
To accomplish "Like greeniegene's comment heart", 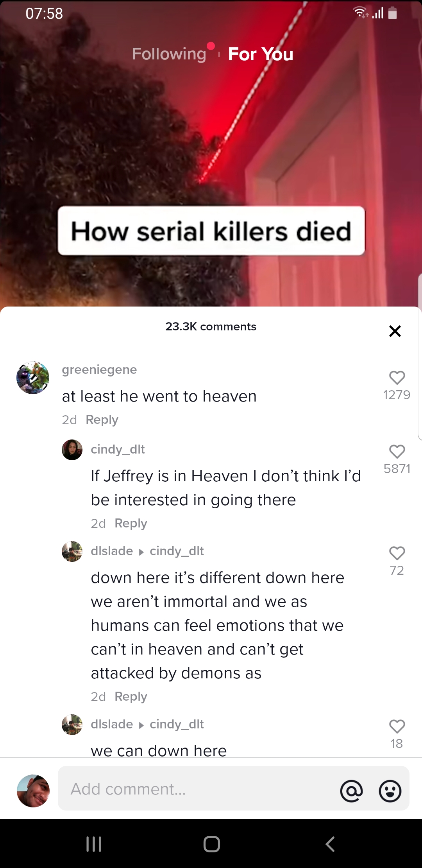I will pyautogui.click(x=397, y=377).
